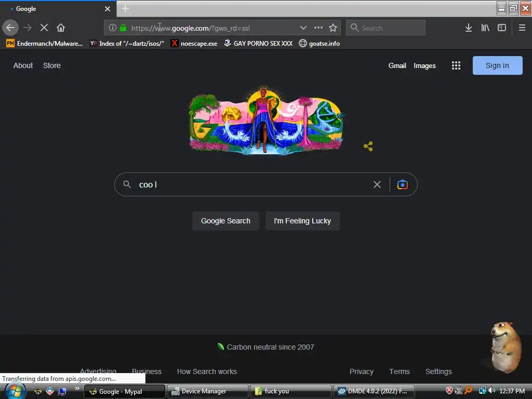Bookmark this page with the star icon
The width and height of the screenshot is (532, 399).
(333, 28)
